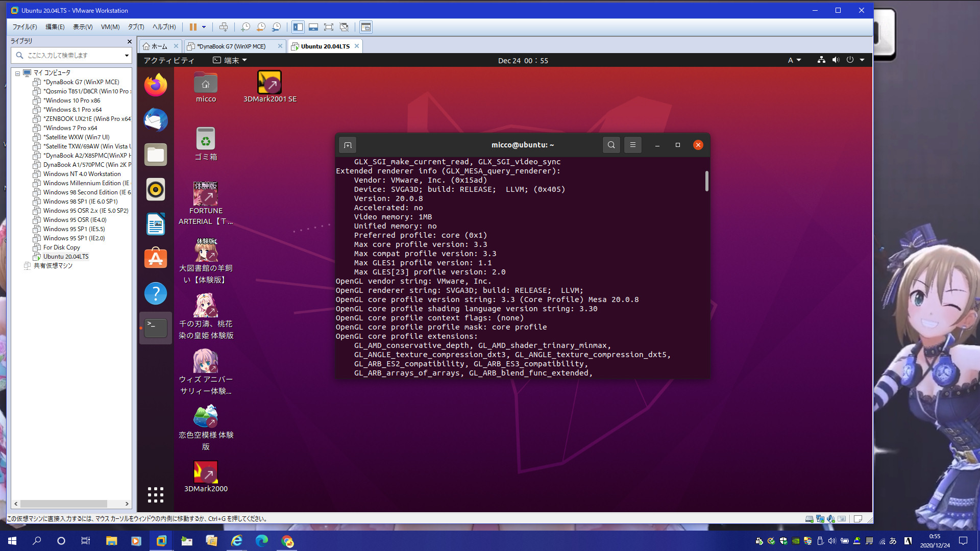
Task: Click the library scrollbar right arrow
Action: click(127, 504)
